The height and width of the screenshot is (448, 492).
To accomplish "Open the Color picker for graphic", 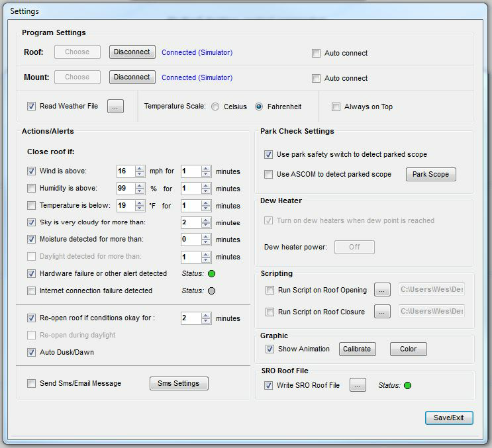I will (408, 349).
